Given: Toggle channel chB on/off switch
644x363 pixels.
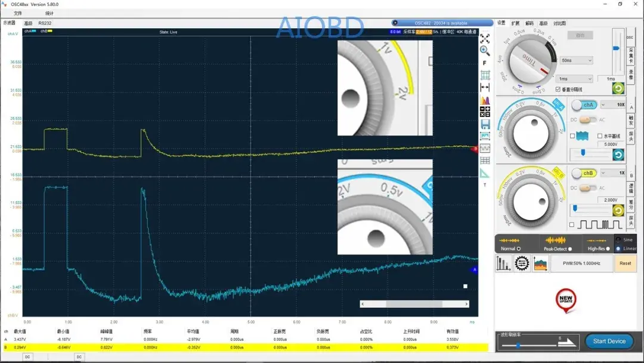Looking at the screenshot, I should pos(583,173).
